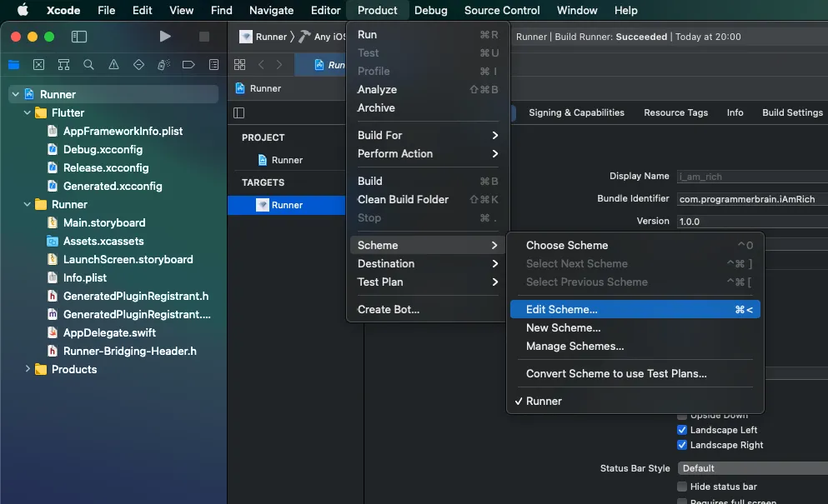Click the Version input field

coord(752,221)
